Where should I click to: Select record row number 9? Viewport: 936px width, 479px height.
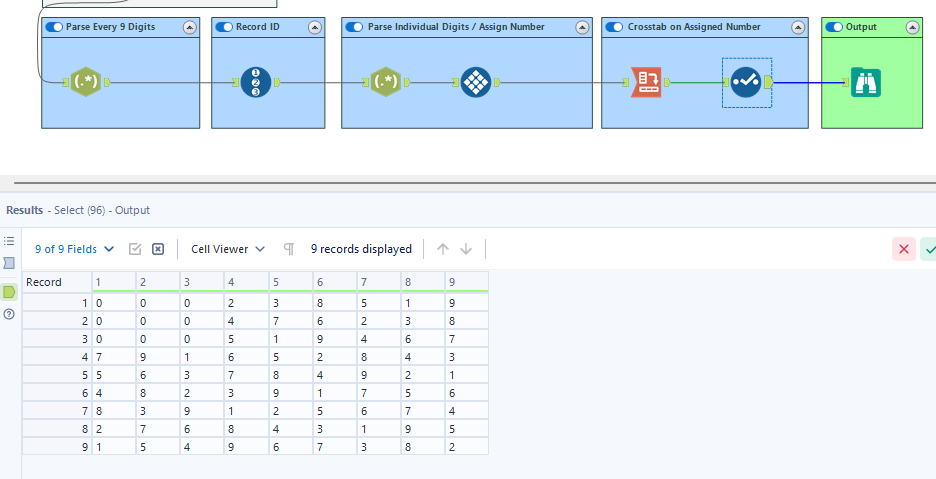click(57, 446)
